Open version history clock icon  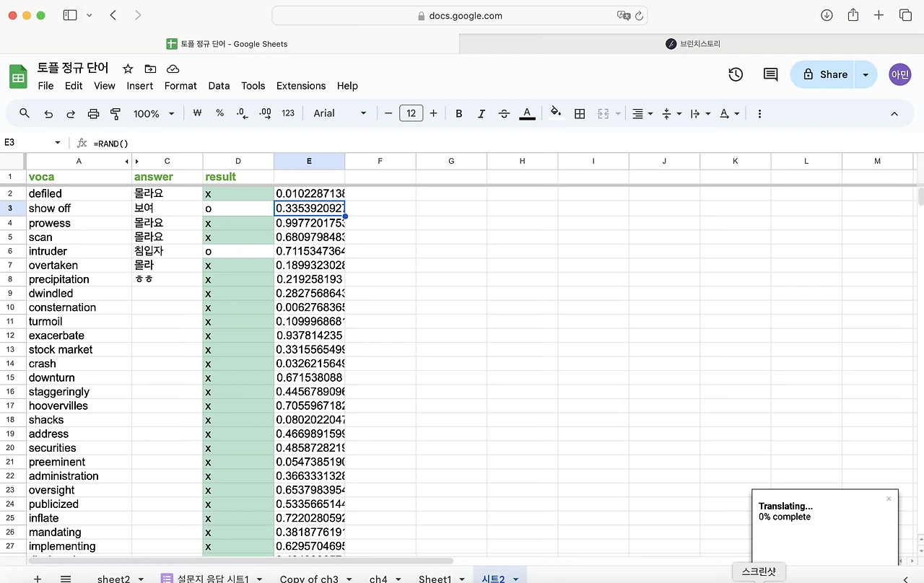(736, 74)
